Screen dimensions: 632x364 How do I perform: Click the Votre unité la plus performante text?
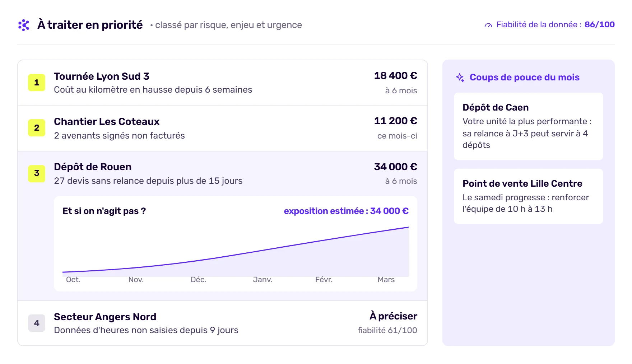coord(527,133)
